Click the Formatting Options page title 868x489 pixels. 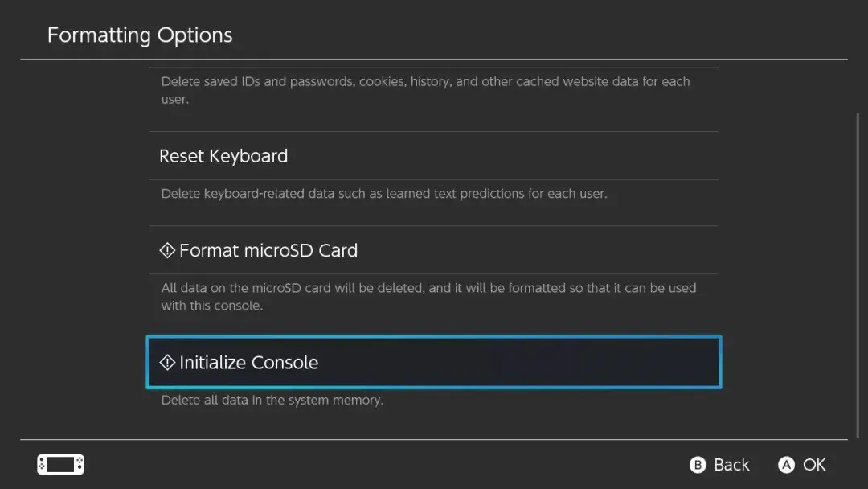pos(140,35)
